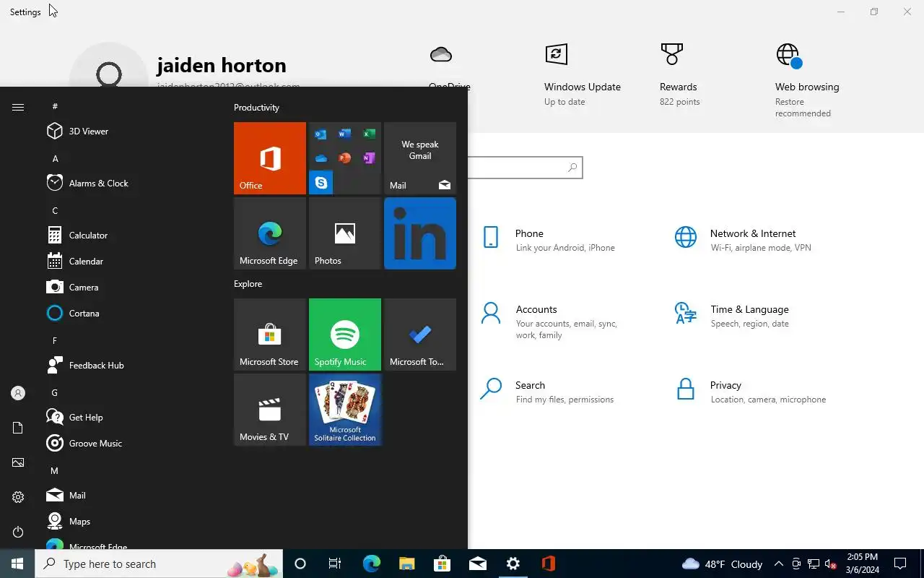Open Search settings category
Screen dimensions: 924x578
click(547, 392)
